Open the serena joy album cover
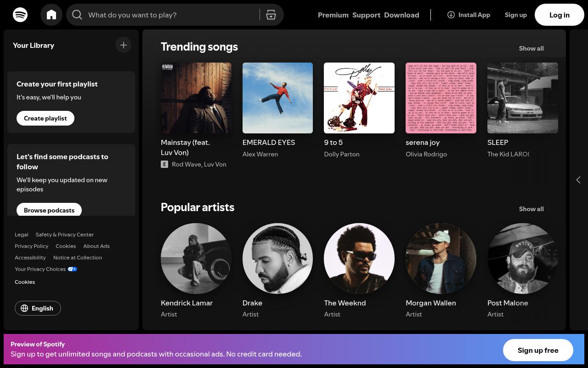 tap(441, 98)
